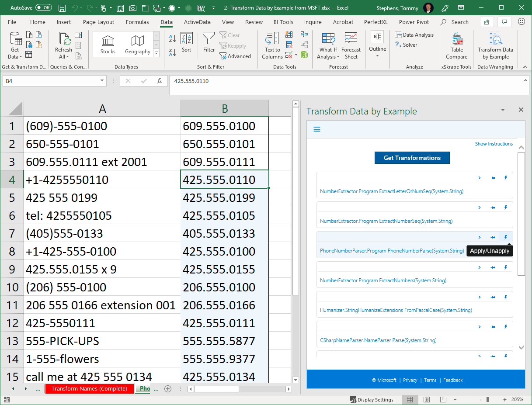Open the hamburger menu in task pane
532x405 pixels.
(317, 129)
